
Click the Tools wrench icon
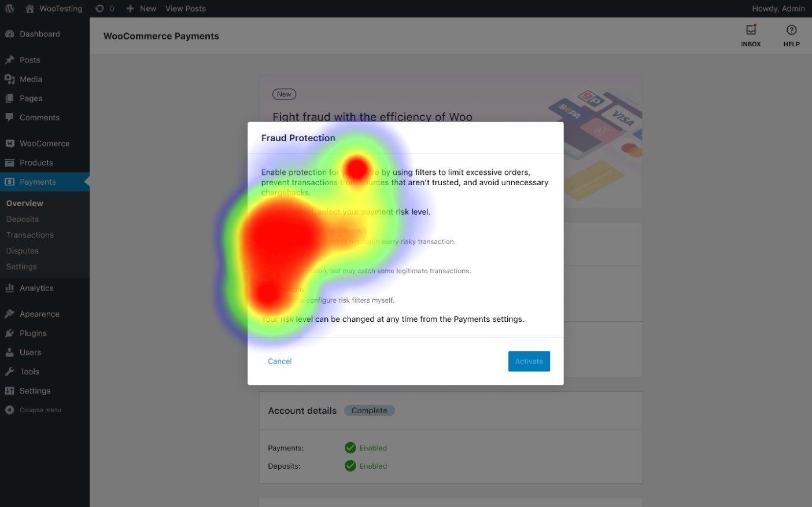[10, 372]
